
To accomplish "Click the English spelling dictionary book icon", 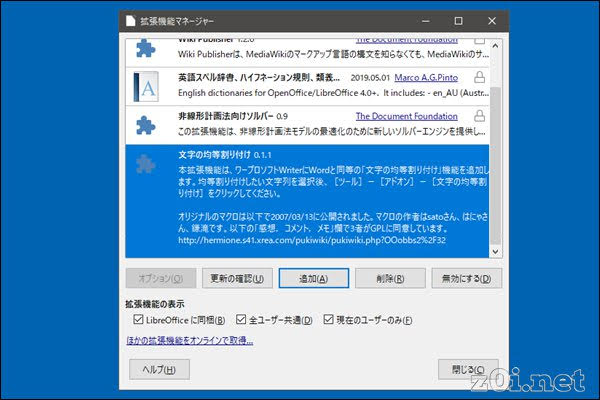I will click(146, 87).
